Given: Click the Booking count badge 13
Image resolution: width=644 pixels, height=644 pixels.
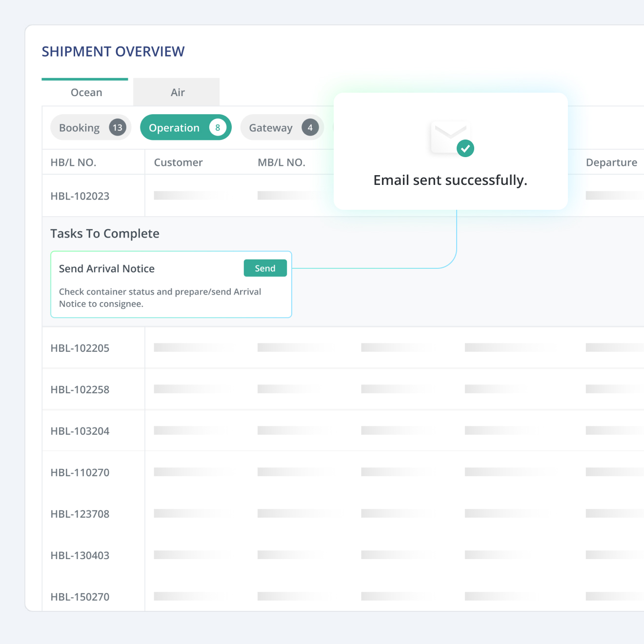Looking at the screenshot, I should (x=118, y=128).
